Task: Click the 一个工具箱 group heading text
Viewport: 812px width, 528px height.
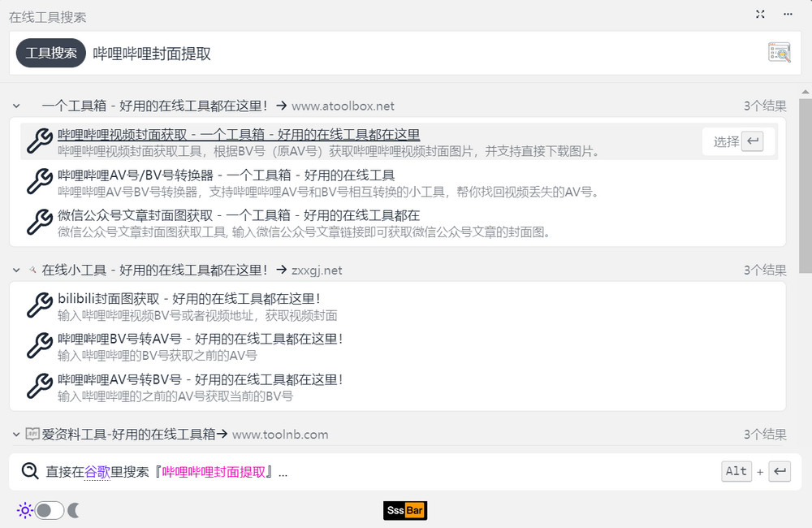Action: click(x=153, y=106)
